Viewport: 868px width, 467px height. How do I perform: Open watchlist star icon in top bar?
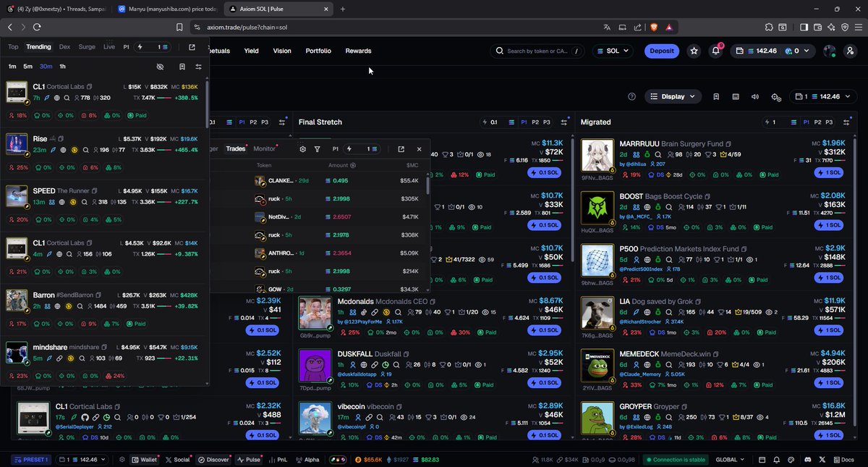(x=694, y=51)
